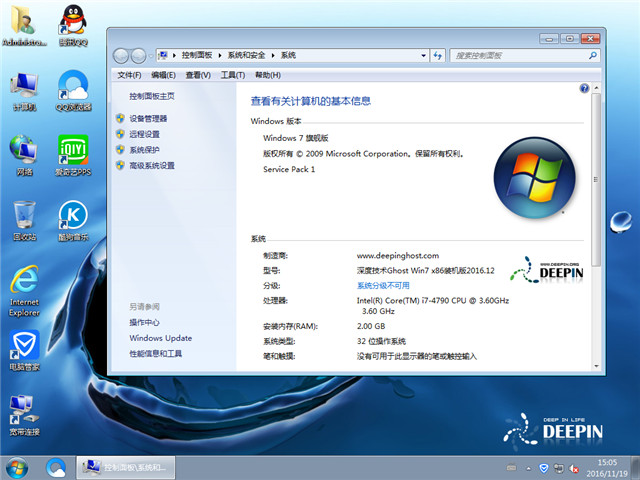Open 性能信息和工具 link
Screen dimensions: 640x480
pyautogui.click(x=156, y=353)
